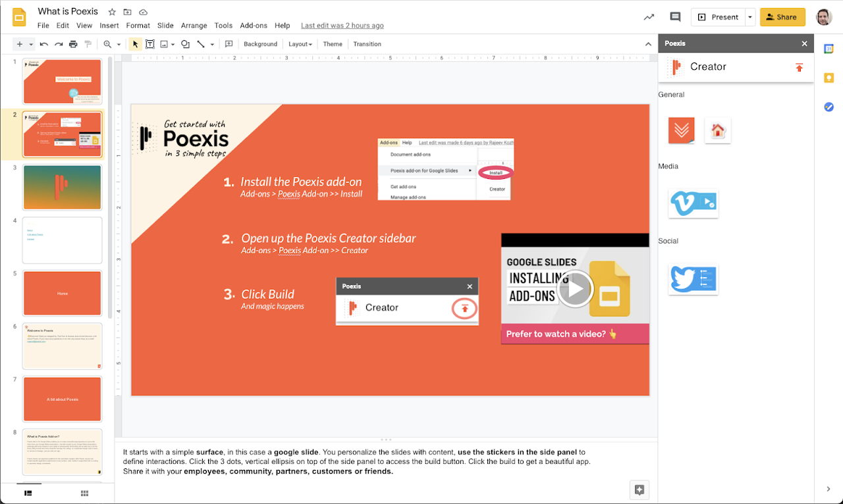Open the Tools menu
Screen dimensions: 843x504
click(223, 26)
